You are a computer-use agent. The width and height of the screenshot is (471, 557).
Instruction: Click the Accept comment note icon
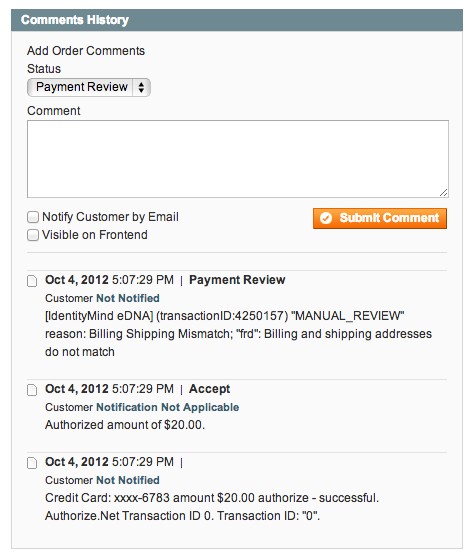32,390
